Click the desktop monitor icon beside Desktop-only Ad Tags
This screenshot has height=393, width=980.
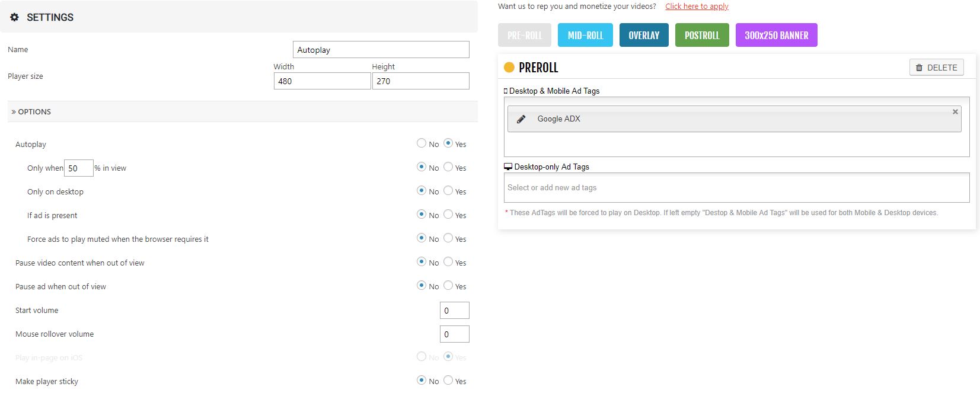click(x=507, y=167)
